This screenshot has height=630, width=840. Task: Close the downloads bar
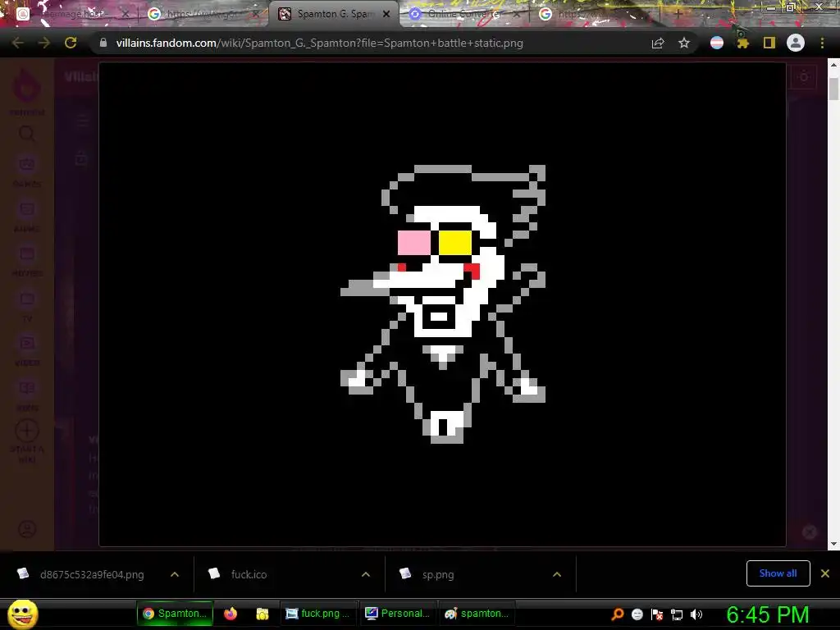(x=825, y=573)
